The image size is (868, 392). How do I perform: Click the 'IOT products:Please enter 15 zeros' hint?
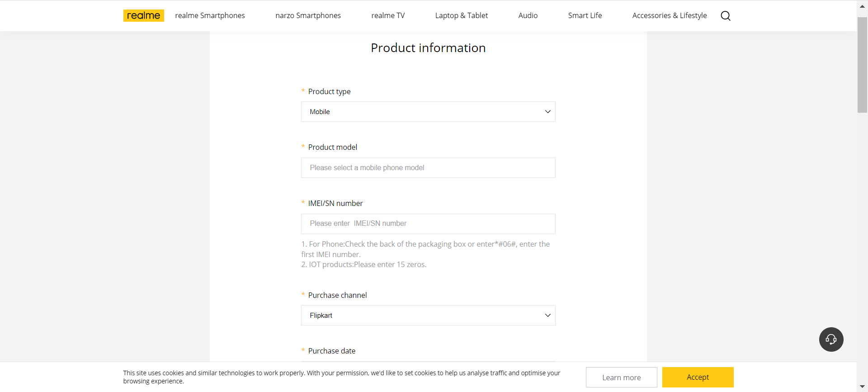point(364,264)
